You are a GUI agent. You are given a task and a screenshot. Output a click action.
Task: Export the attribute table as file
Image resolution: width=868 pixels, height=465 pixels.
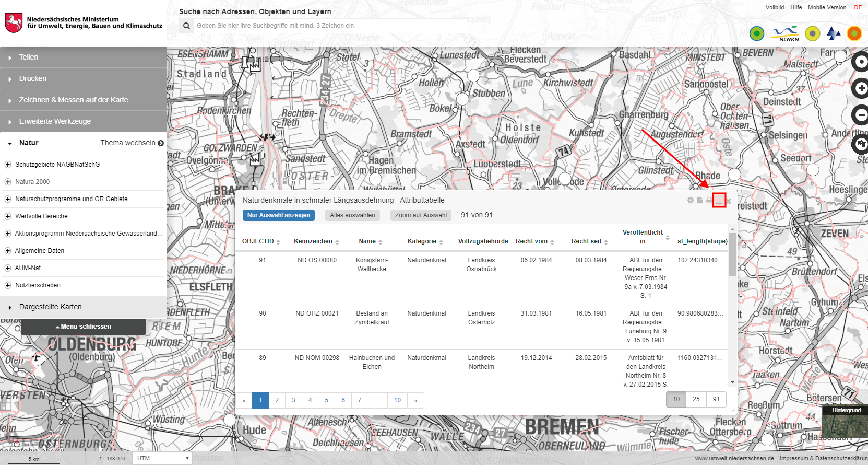click(x=699, y=200)
